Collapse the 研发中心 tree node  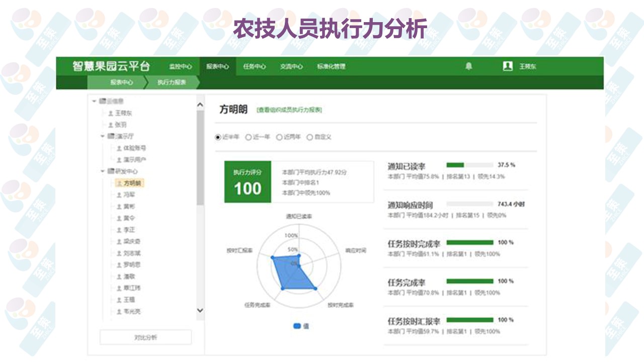click(x=103, y=171)
